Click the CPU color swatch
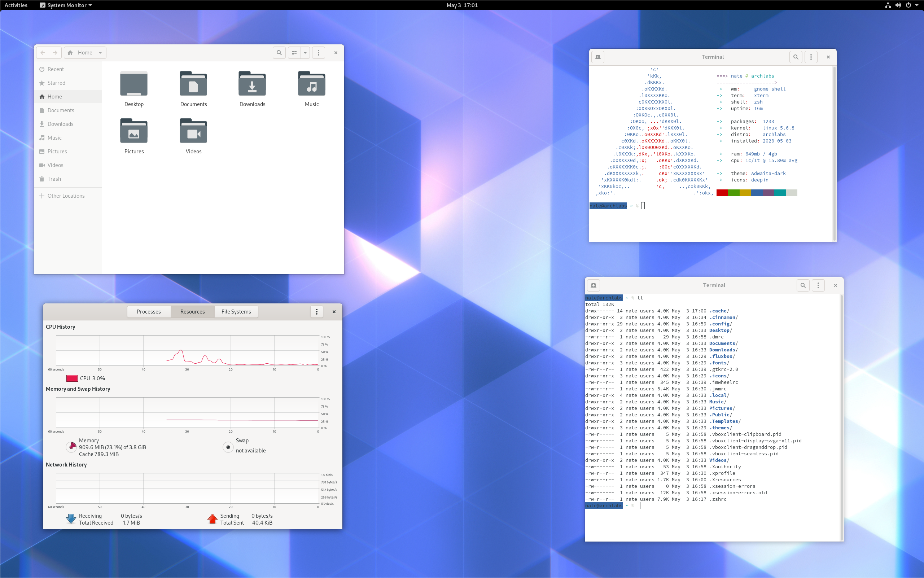Image resolution: width=924 pixels, height=578 pixels. click(x=72, y=378)
